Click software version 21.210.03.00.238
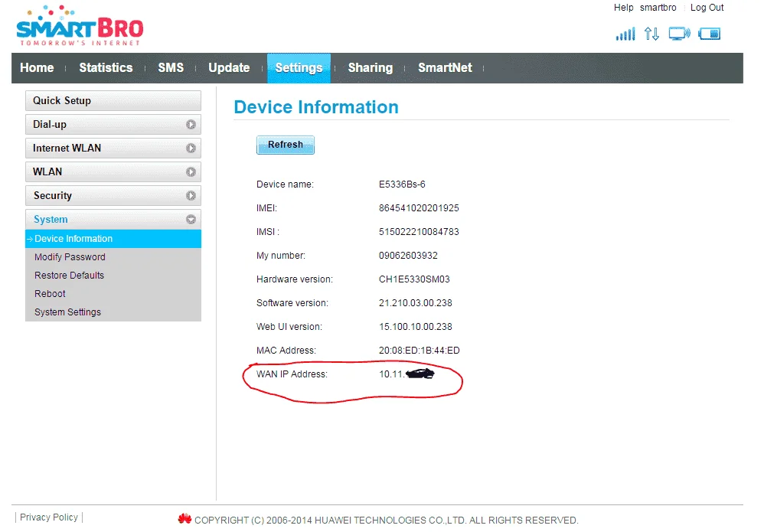 click(416, 303)
